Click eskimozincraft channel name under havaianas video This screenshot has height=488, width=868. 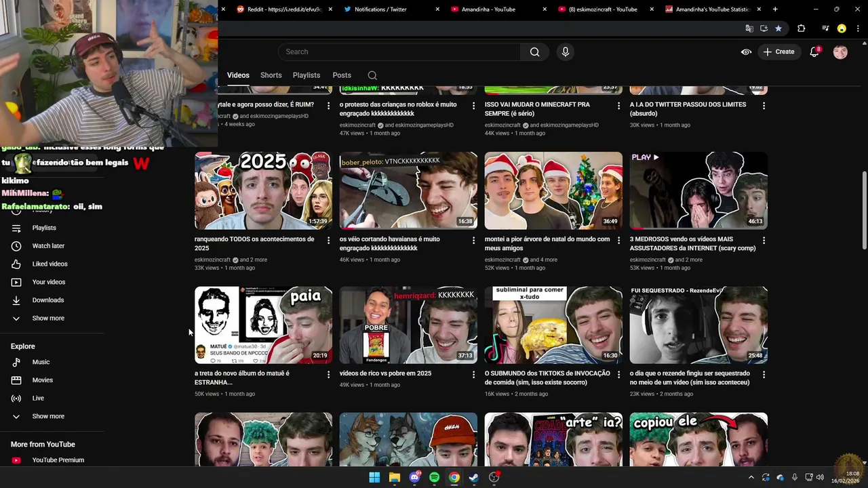click(357, 260)
